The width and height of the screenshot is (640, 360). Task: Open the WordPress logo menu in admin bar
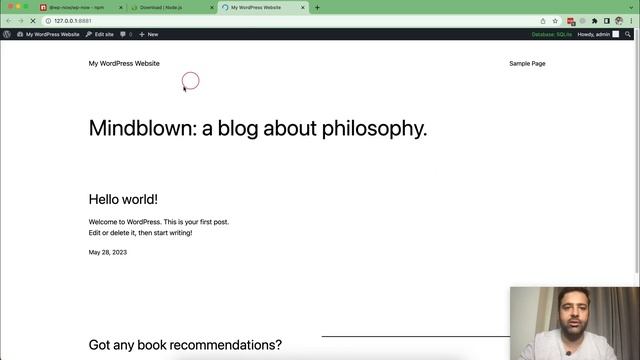pos(7,34)
